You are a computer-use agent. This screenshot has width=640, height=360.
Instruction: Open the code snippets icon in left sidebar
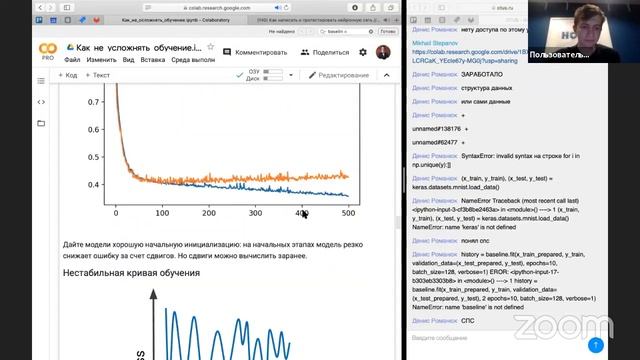41,102
